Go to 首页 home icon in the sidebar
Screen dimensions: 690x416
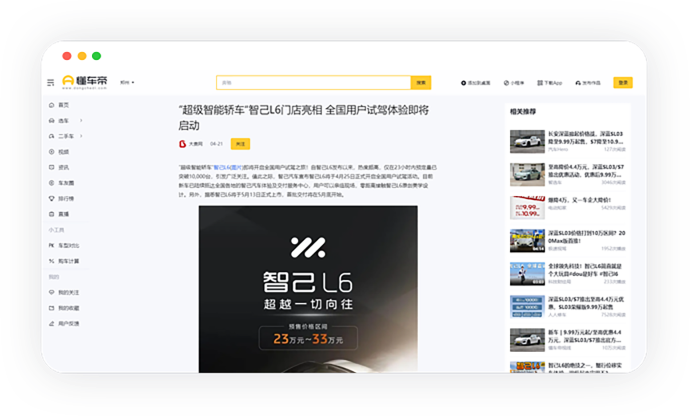(51, 105)
